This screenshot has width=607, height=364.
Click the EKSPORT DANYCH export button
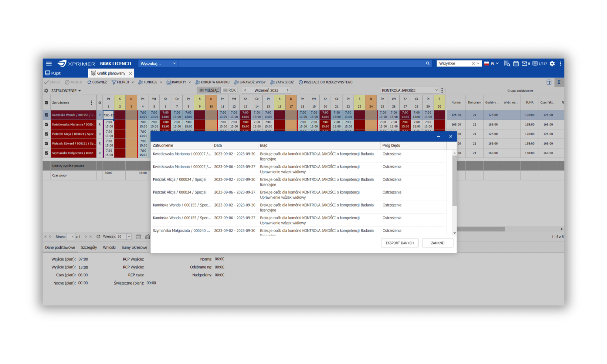click(x=398, y=243)
